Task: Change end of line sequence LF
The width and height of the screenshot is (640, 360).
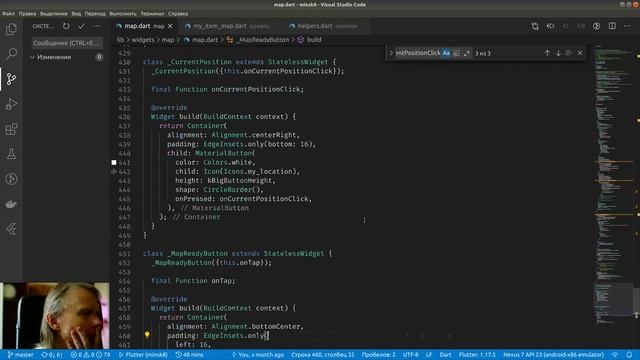Action: [x=429, y=355]
